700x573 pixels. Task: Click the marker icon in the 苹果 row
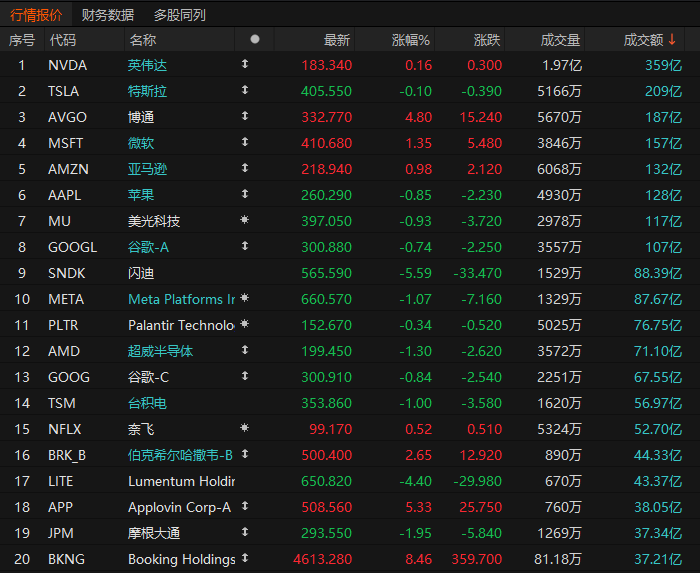point(245,194)
